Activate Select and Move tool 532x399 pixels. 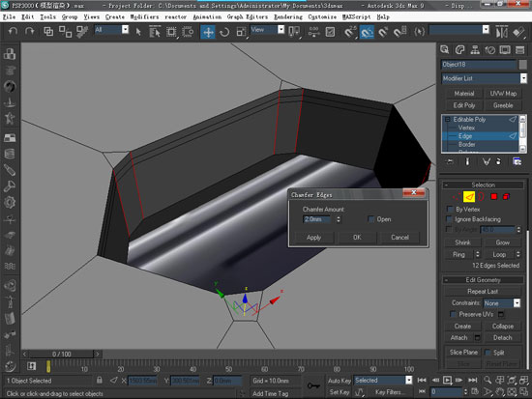[208, 32]
